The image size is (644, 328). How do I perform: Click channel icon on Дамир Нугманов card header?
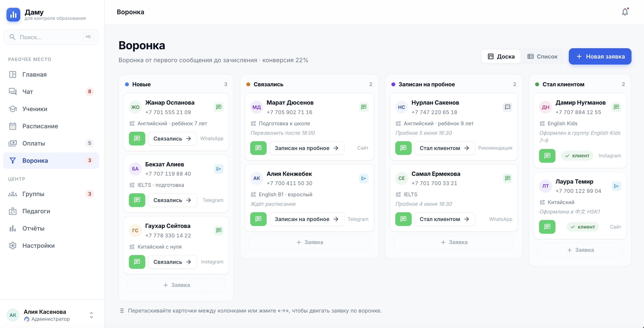pyautogui.click(x=616, y=107)
